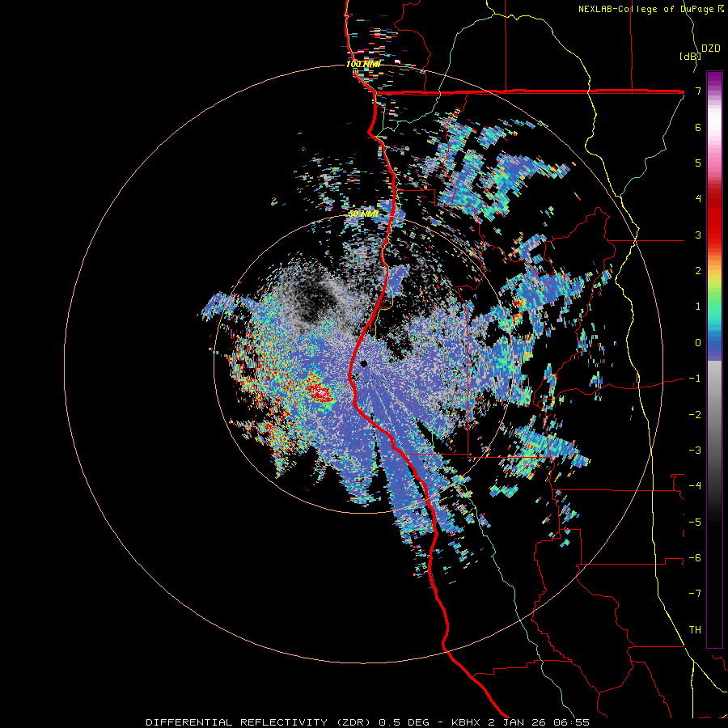728x728 pixels.
Task: Click the -7 value on the color scale
Action: point(695,594)
